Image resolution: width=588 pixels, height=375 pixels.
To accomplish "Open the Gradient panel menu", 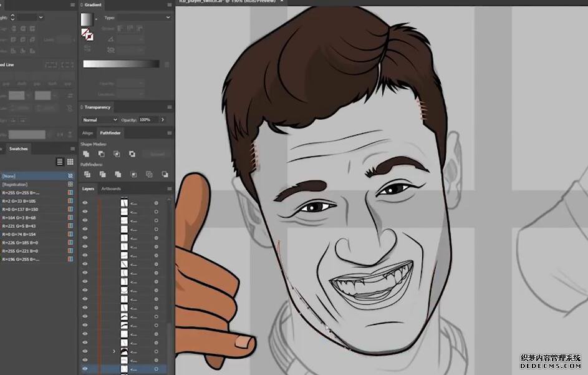I will (170, 5).
